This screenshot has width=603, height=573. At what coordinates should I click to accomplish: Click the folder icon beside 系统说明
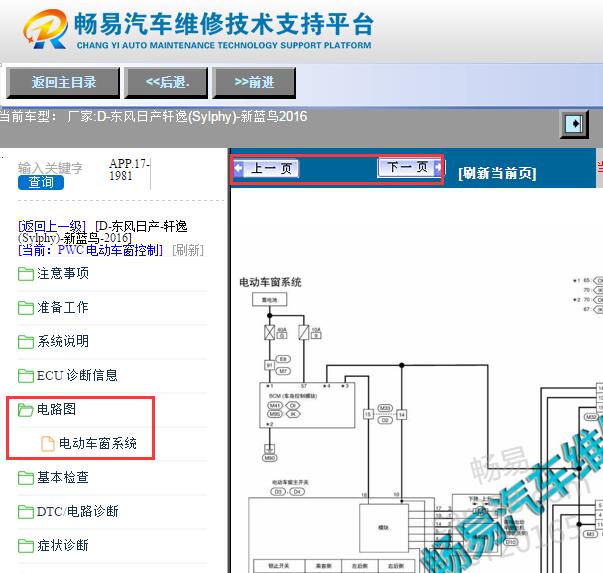pos(26,341)
